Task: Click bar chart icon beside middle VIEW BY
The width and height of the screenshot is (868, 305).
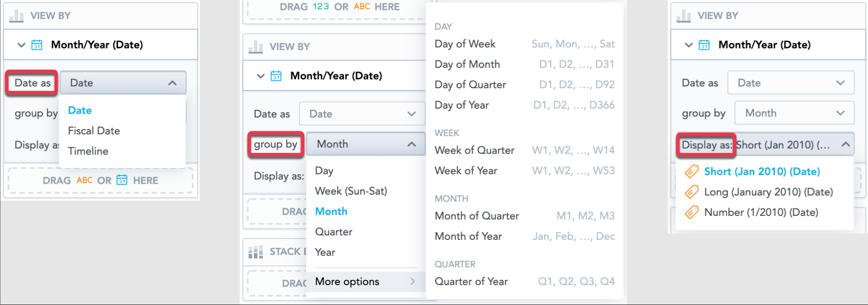Action: click(255, 47)
